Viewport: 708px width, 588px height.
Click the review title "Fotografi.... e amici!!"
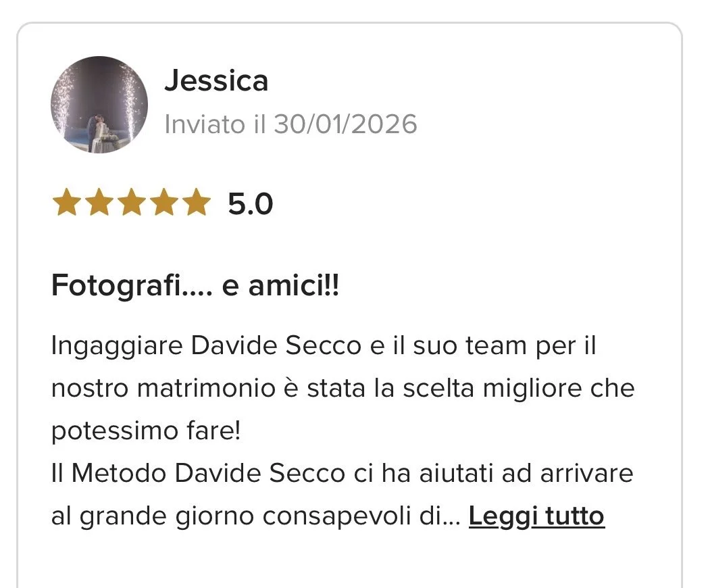[x=195, y=286]
